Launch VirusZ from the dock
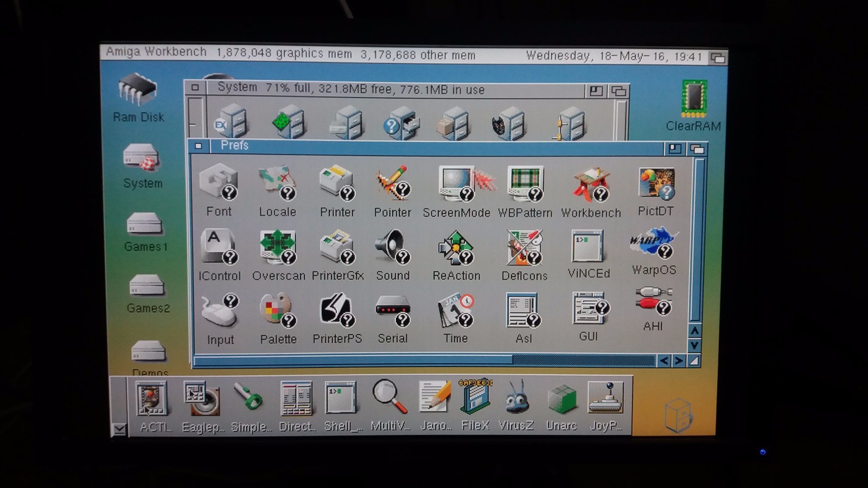This screenshot has height=488, width=868. 516,397
